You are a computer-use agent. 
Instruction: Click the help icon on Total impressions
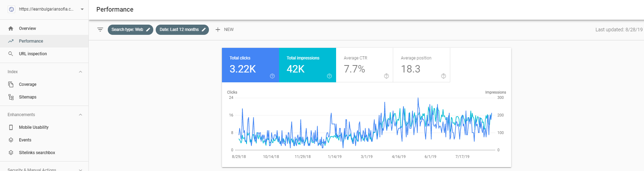[x=329, y=76]
